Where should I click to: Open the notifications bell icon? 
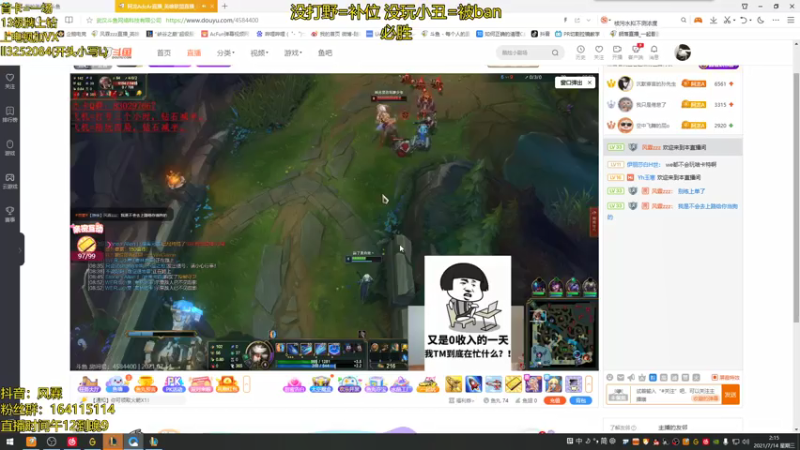point(654,52)
